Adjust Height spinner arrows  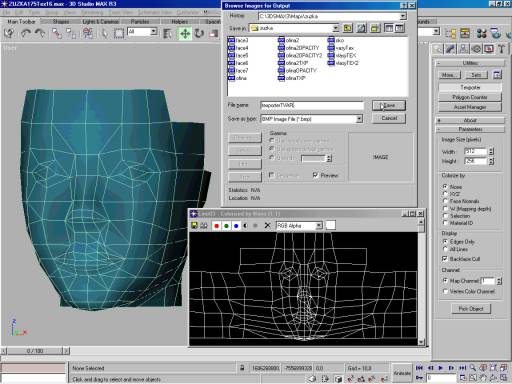491,161
